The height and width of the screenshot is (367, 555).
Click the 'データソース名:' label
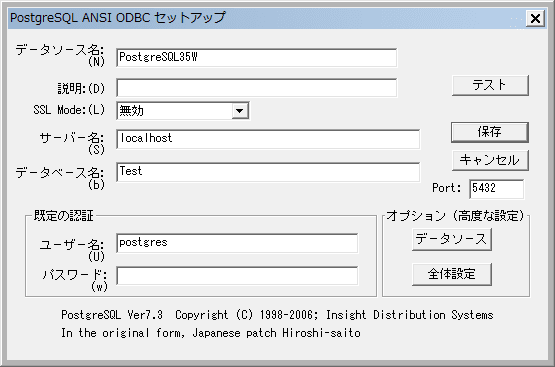coord(59,50)
